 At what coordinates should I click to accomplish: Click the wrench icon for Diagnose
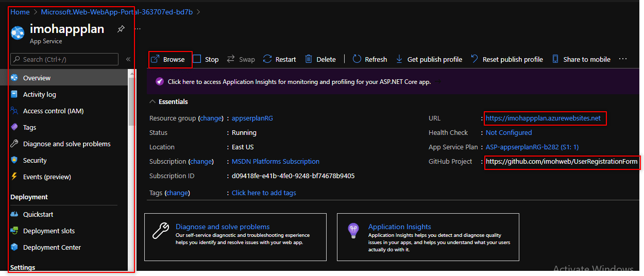pyautogui.click(x=14, y=144)
